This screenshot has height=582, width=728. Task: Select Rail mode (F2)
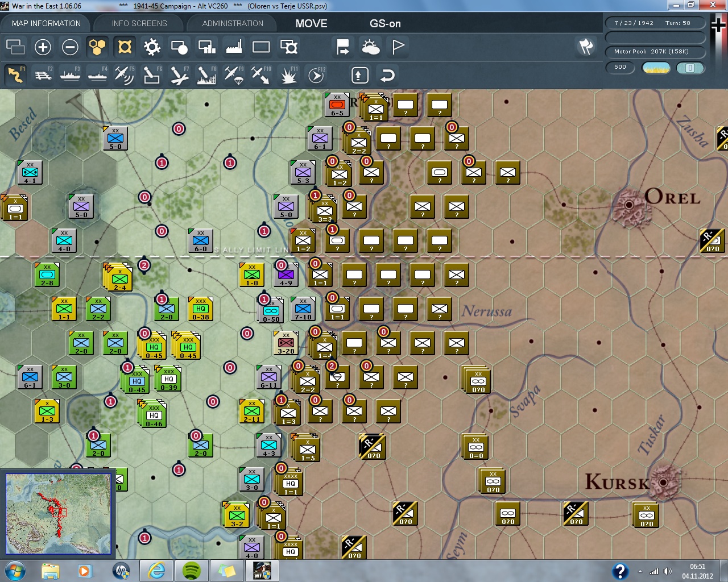click(43, 74)
